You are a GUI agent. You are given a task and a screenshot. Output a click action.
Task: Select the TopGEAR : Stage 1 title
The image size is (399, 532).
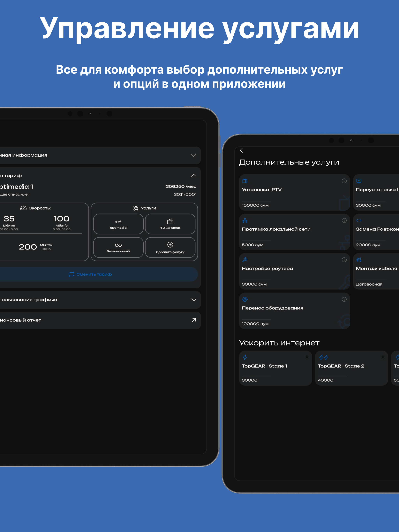265,366
